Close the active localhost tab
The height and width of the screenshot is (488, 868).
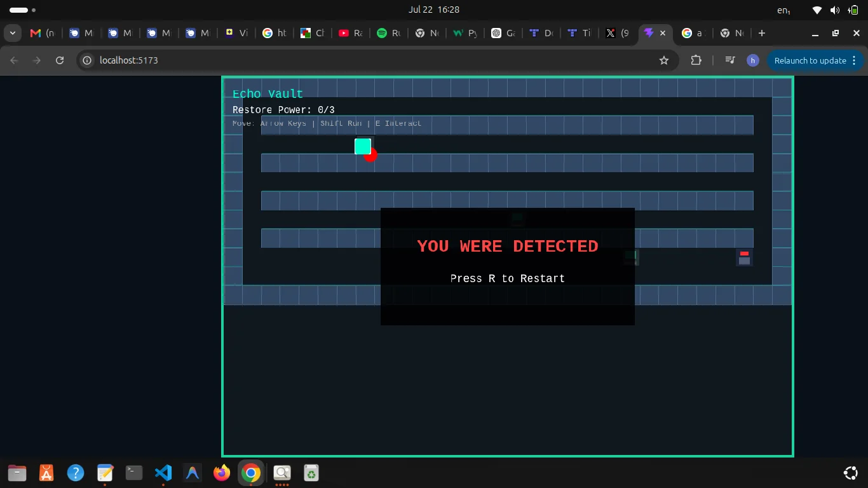(x=663, y=33)
